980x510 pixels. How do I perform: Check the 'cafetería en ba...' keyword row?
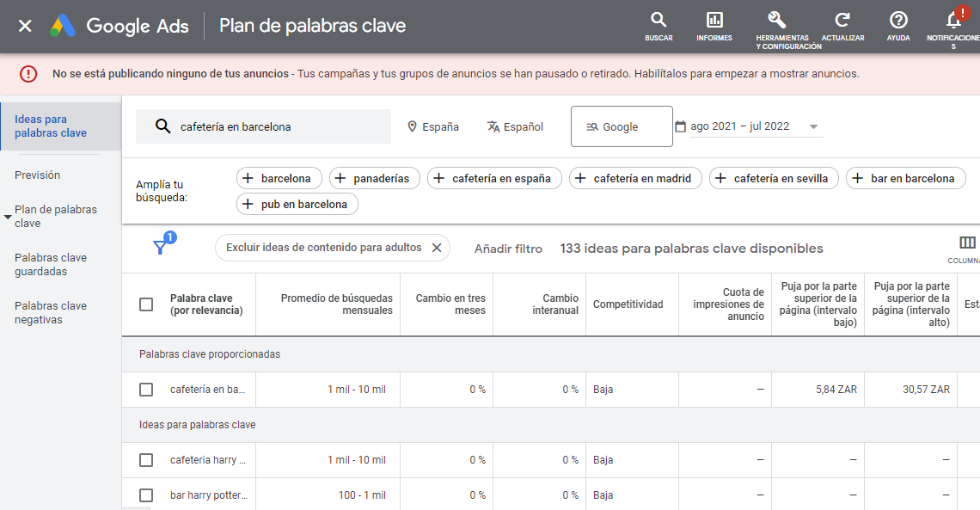coord(146,390)
